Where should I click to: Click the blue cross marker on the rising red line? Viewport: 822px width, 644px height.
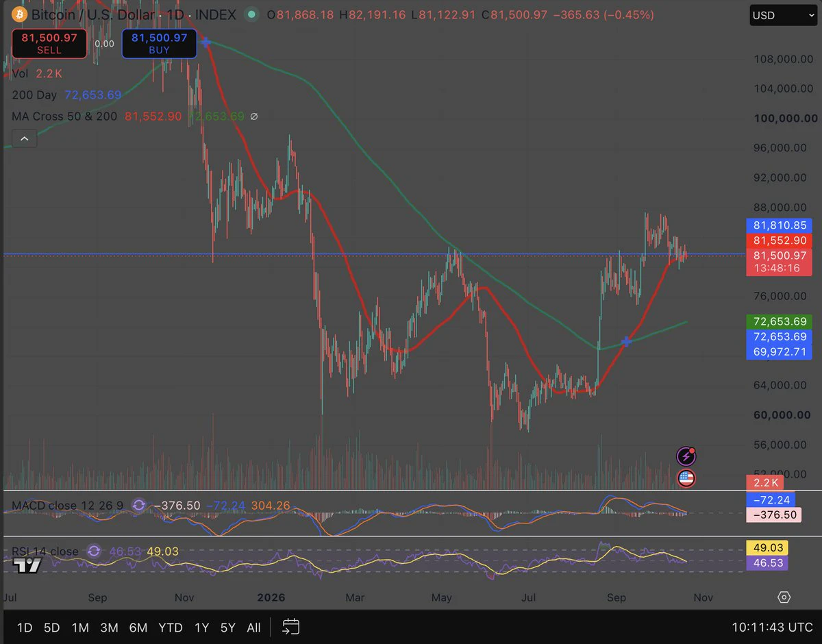(625, 341)
